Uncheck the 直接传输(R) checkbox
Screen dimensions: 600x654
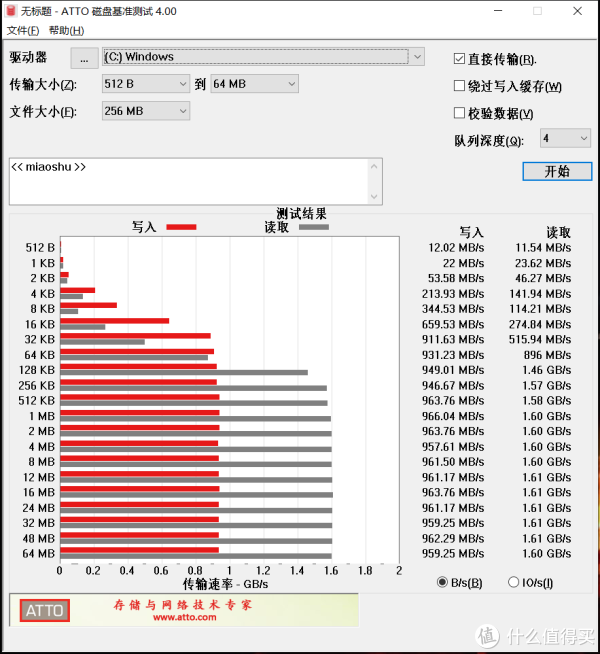tap(459, 59)
